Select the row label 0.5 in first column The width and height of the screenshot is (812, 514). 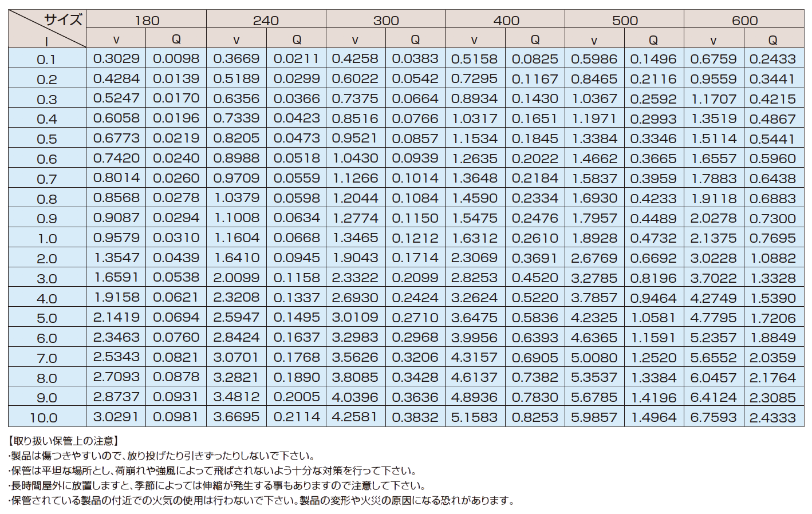pyautogui.click(x=47, y=139)
